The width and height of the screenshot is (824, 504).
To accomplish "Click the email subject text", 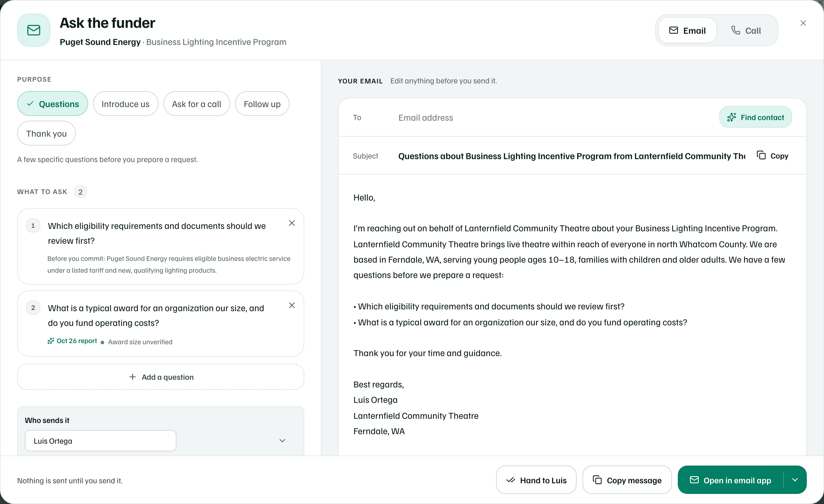I will coord(572,156).
